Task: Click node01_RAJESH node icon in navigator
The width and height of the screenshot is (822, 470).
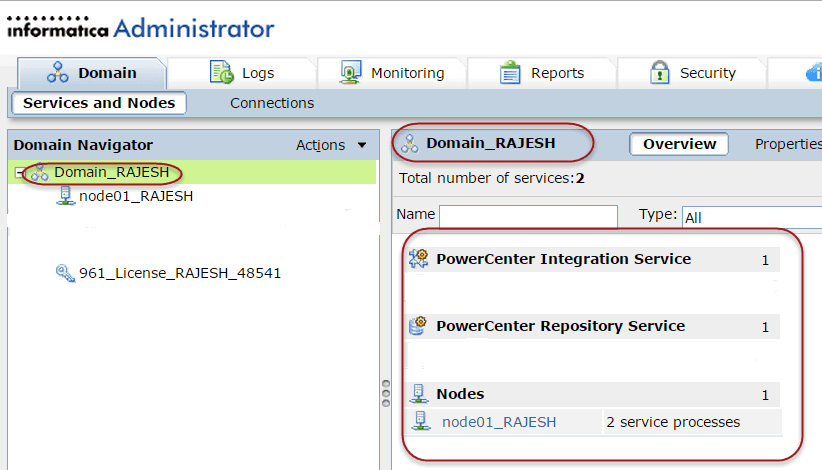Action: point(65,196)
